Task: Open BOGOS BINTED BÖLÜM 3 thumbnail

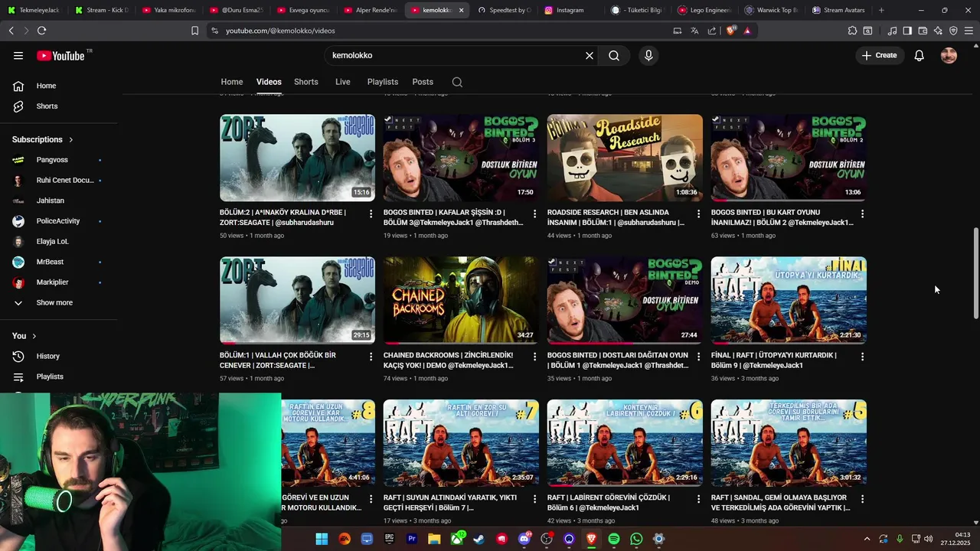Action: (461, 158)
